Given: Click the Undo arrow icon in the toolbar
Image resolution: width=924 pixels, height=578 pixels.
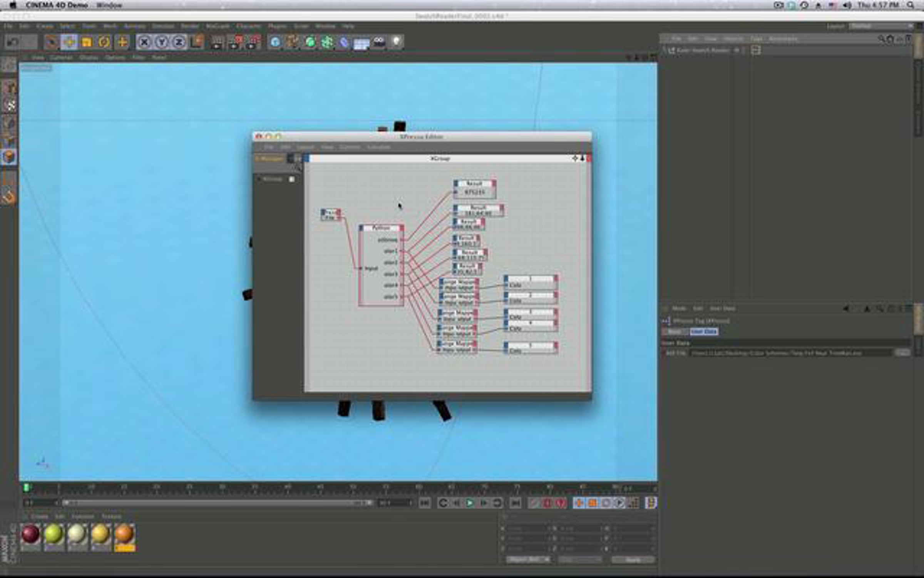Looking at the screenshot, I should [x=12, y=42].
